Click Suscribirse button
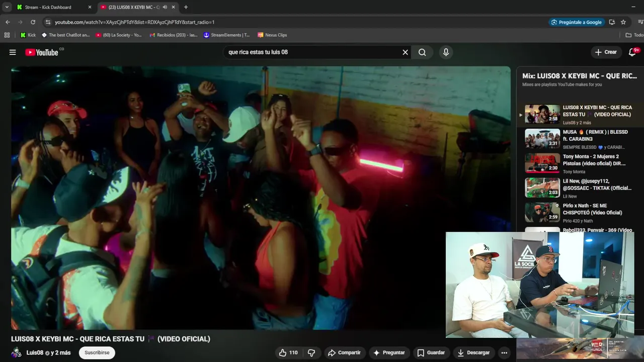The height and width of the screenshot is (362, 644). pyautogui.click(x=97, y=353)
